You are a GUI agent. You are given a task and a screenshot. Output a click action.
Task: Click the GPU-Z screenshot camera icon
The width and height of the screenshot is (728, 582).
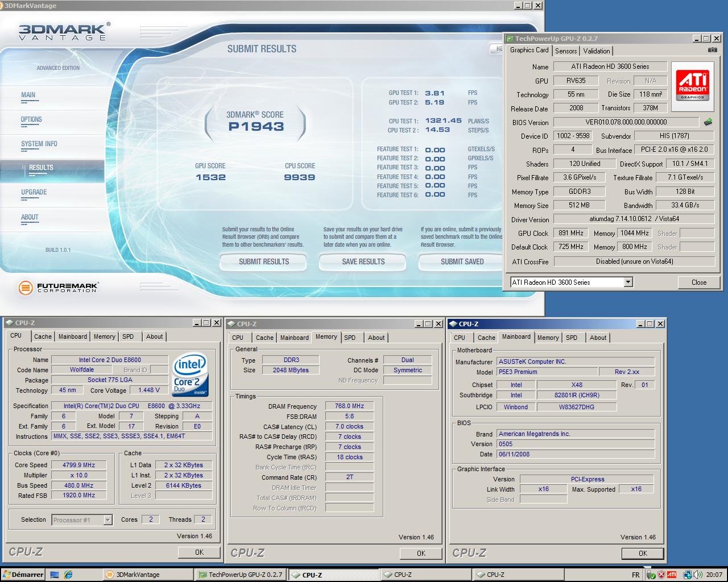pyautogui.click(x=712, y=50)
